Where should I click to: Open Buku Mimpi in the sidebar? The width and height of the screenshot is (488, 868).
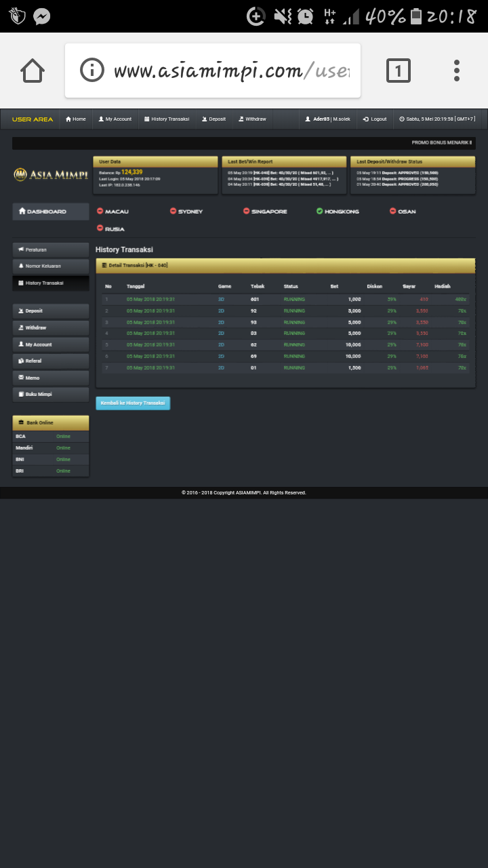coord(51,394)
